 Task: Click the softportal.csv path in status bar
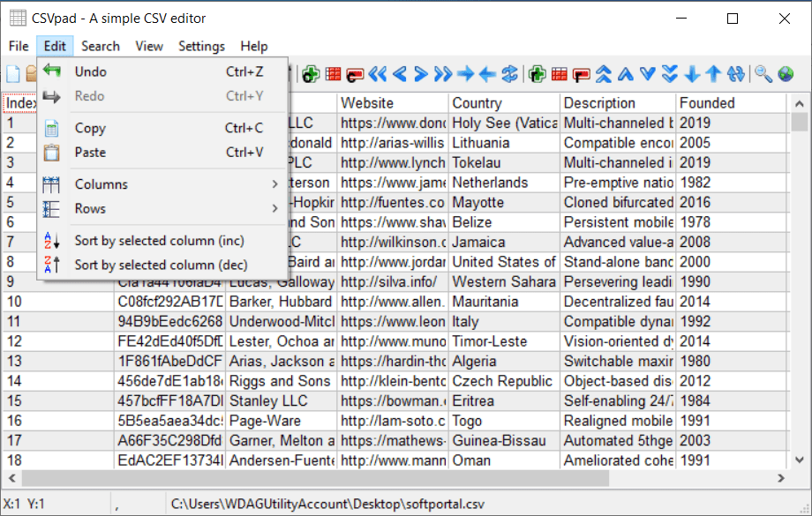pos(327,505)
